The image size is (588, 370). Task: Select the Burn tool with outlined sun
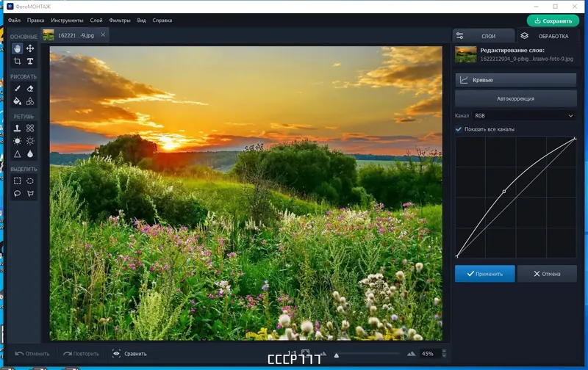point(30,141)
